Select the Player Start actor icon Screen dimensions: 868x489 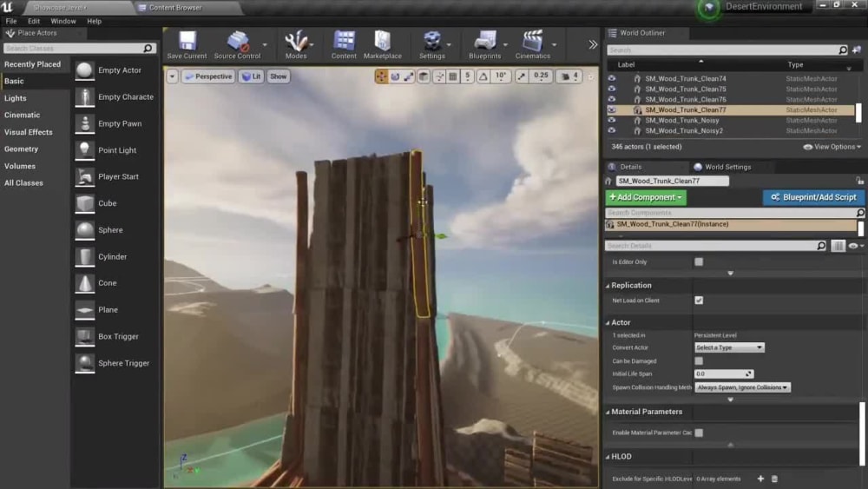[x=85, y=176]
